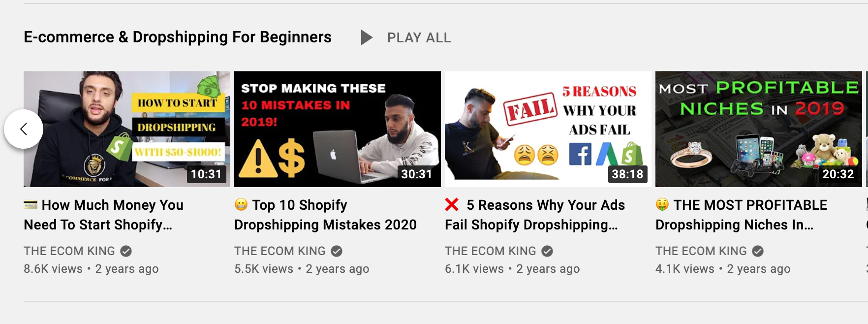Click the PLAY ALL text link
This screenshot has height=324, width=868.
[419, 38]
